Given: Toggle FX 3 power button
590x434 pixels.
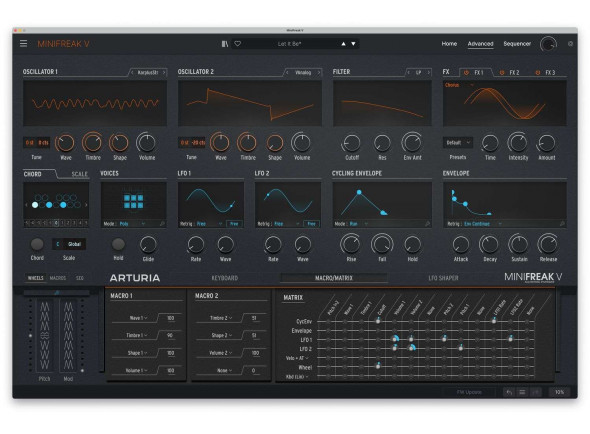Looking at the screenshot, I should [x=538, y=72].
